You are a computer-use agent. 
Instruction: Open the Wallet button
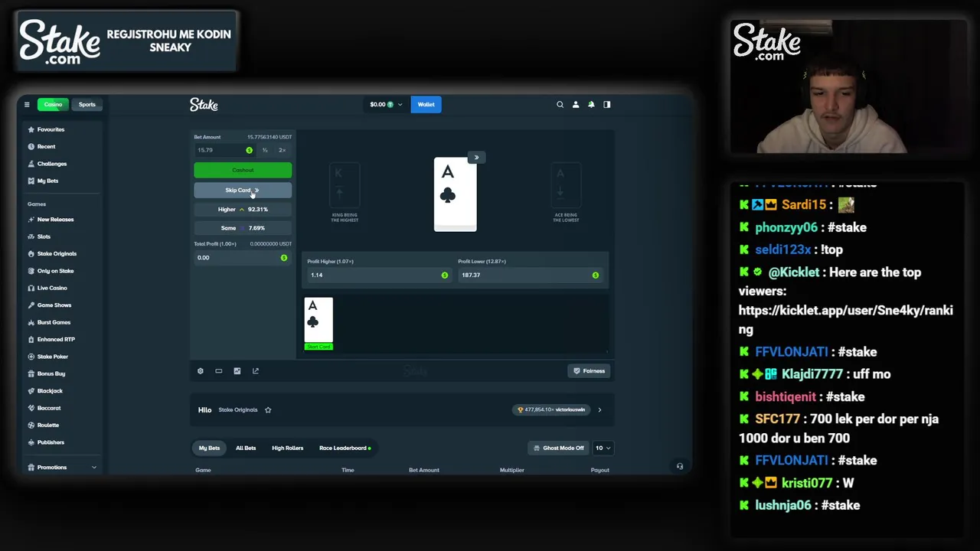click(426, 104)
